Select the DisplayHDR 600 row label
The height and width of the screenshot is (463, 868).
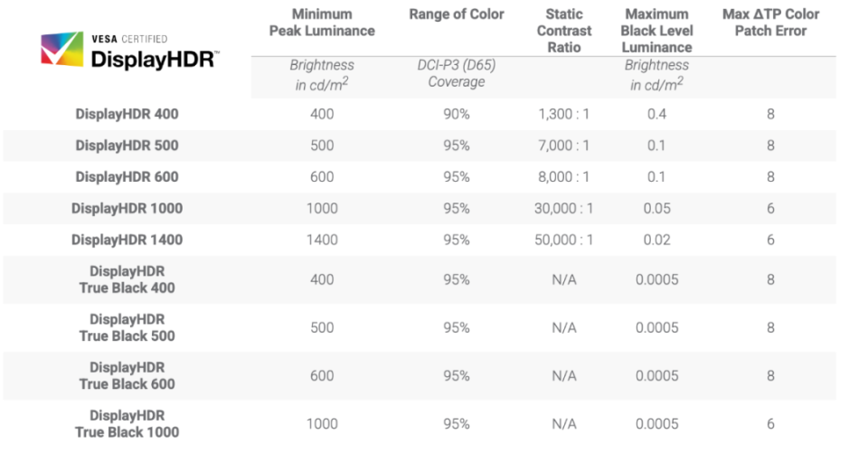127,177
